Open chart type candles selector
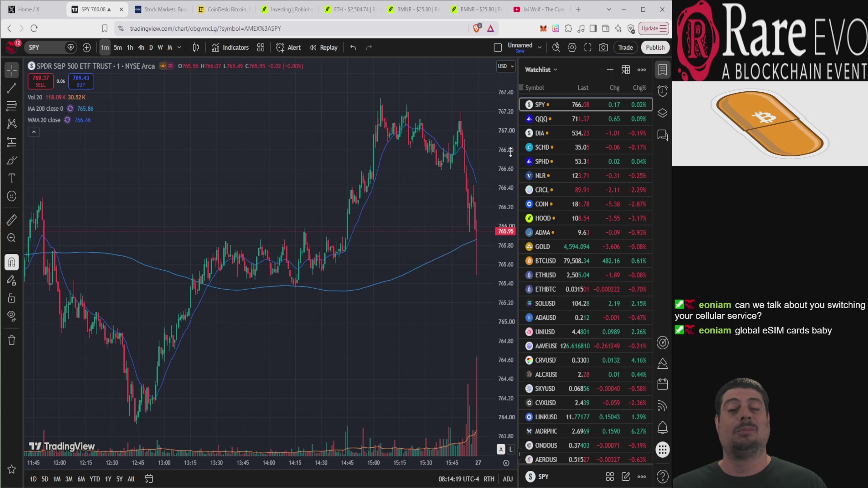The height and width of the screenshot is (488, 868). tap(196, 47)
